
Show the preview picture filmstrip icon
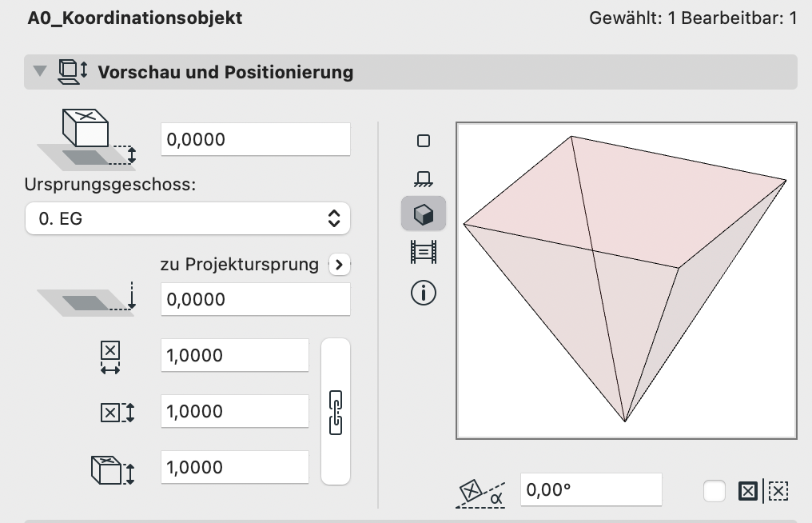pyautogui.click(x=423, y=253)
